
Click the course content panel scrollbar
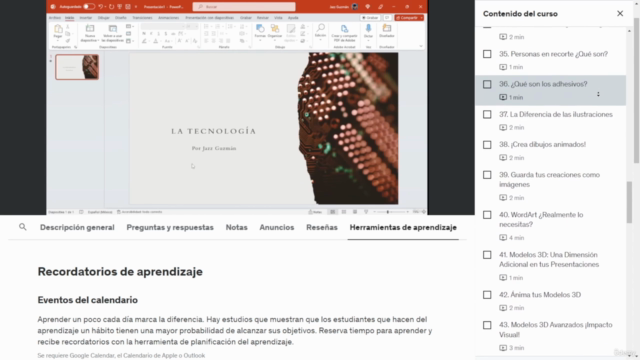click(629, 202)
